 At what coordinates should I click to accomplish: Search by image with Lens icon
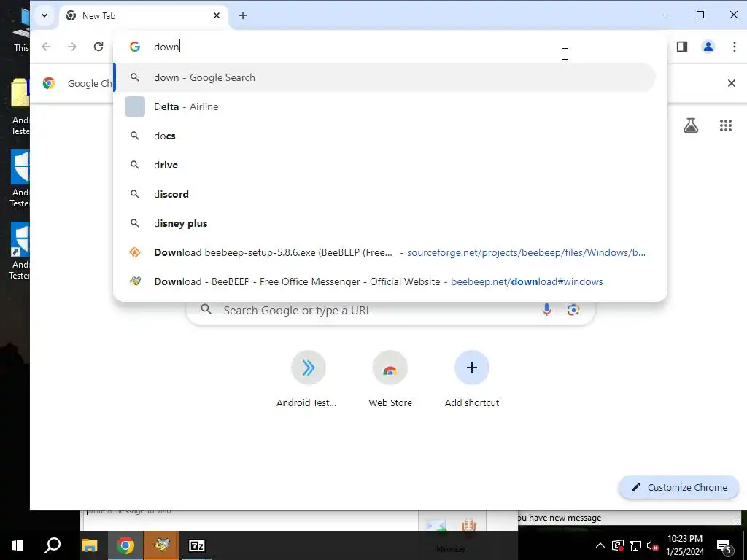click(x=573, y=310)
